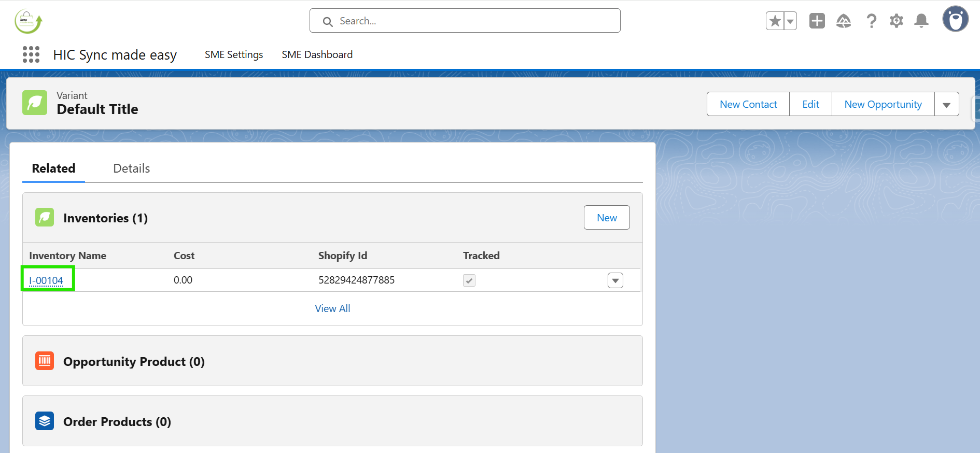Image resolution: width=980 pixels, height=453 pixels.
Task: Open the Notifications bell icon
Action: [x=921, y=21]
